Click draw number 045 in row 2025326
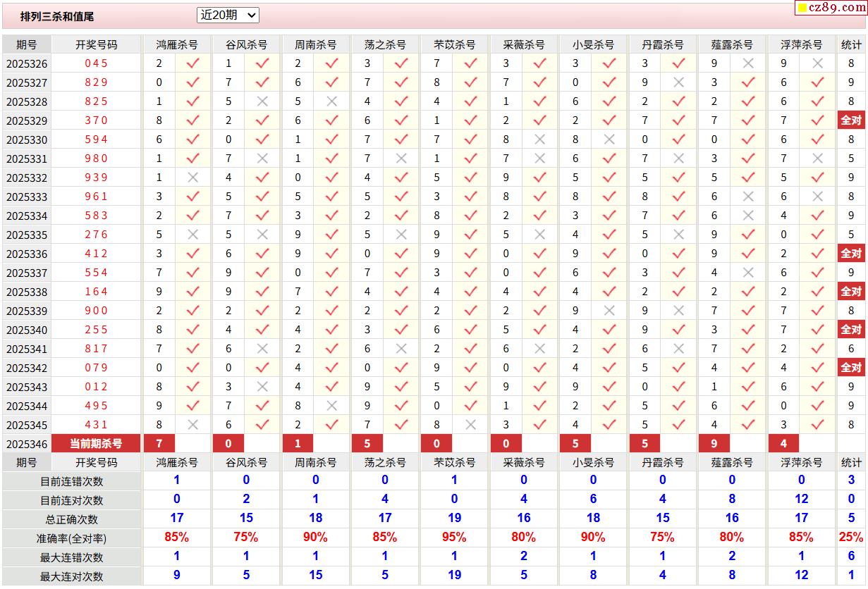Viewport: 868px width, 589px height. tap(96, 63)
